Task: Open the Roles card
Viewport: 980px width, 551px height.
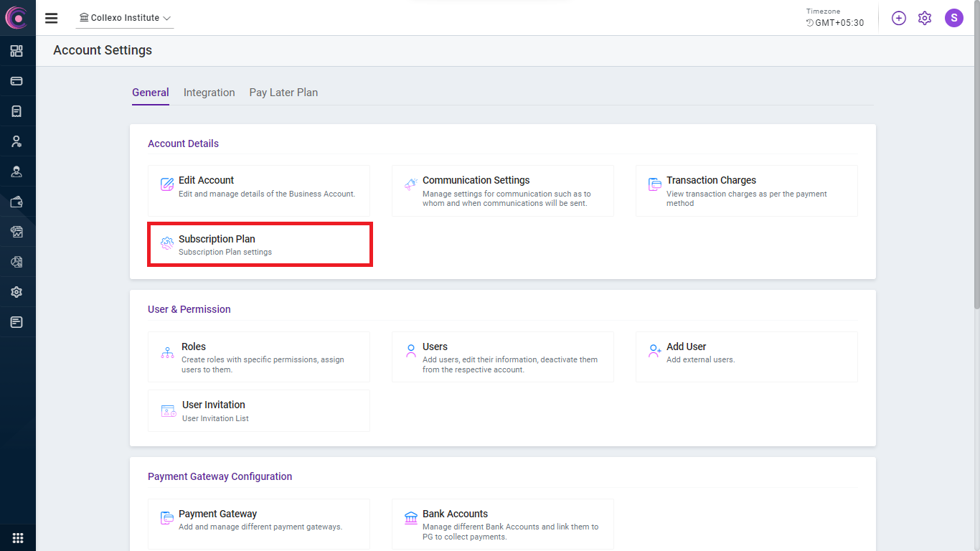Action: pyautogui.click(x=259, y=357)
